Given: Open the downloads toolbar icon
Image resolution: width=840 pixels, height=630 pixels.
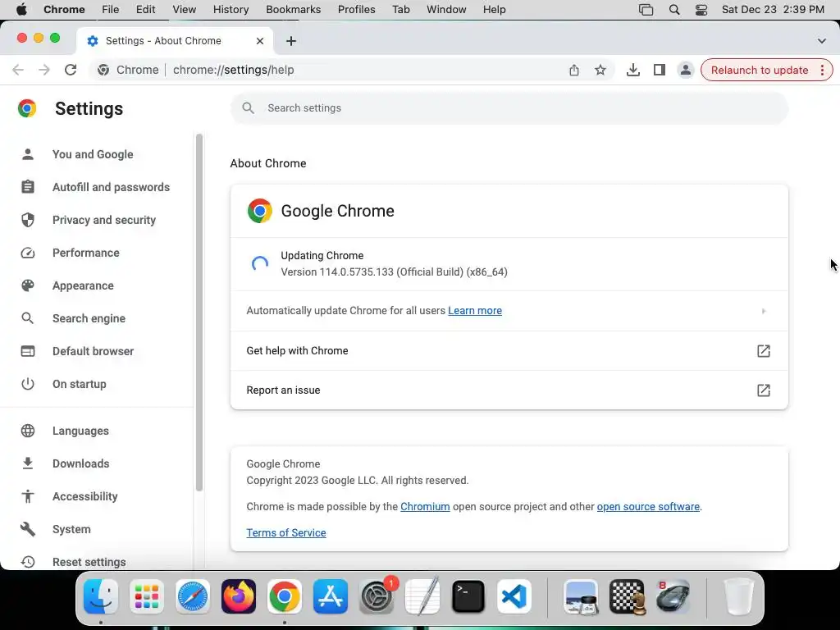Looking at the screenshot, I should (632, 70).
